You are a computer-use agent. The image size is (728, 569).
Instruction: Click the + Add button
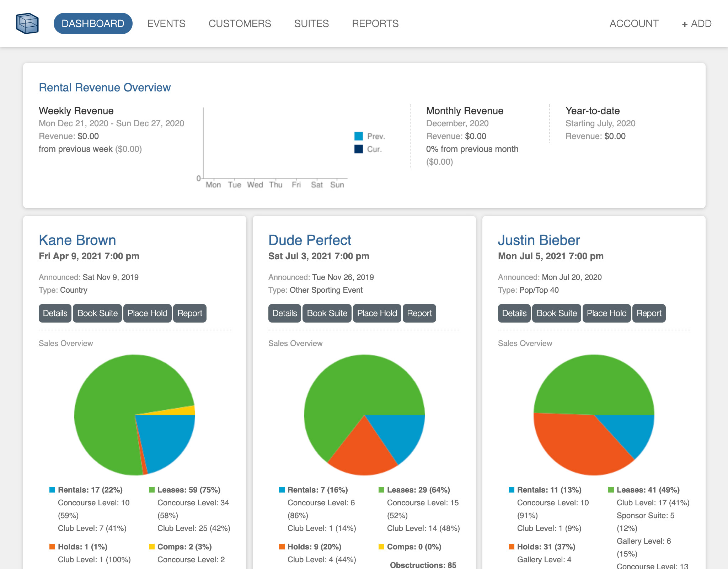[x=697, y=23]
